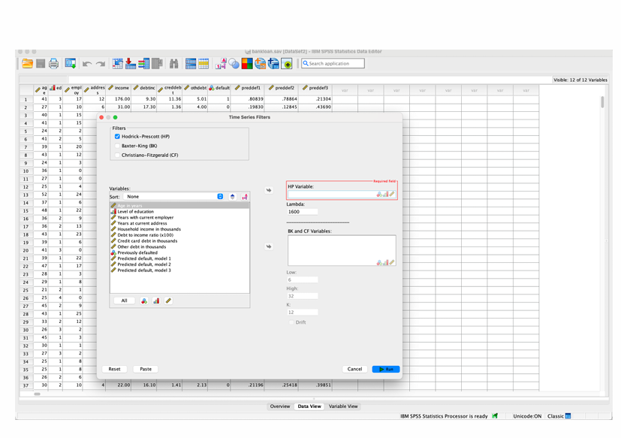This screenshot has height=438, width=621.
Task: Switch to the Variable View tab
Action: click(x=343, y=406)
